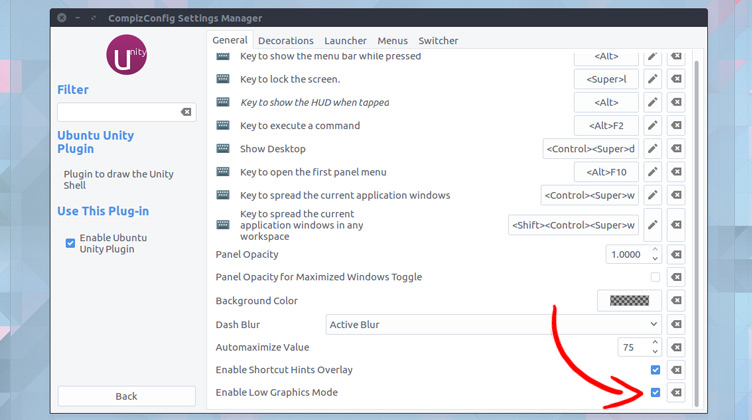Image resolution: width=752 pixels, height=420 pixels.
Task: Open the Dash Blur dropdown
Action: pyautogui.click(x=494, y=324)
